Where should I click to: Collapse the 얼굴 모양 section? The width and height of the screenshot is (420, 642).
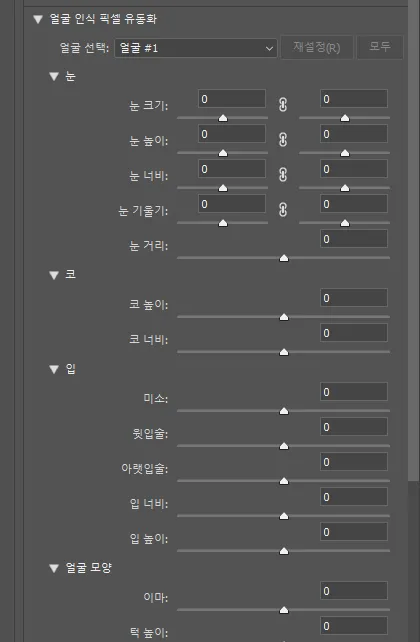pyautogui.click(x=54, y=568)
